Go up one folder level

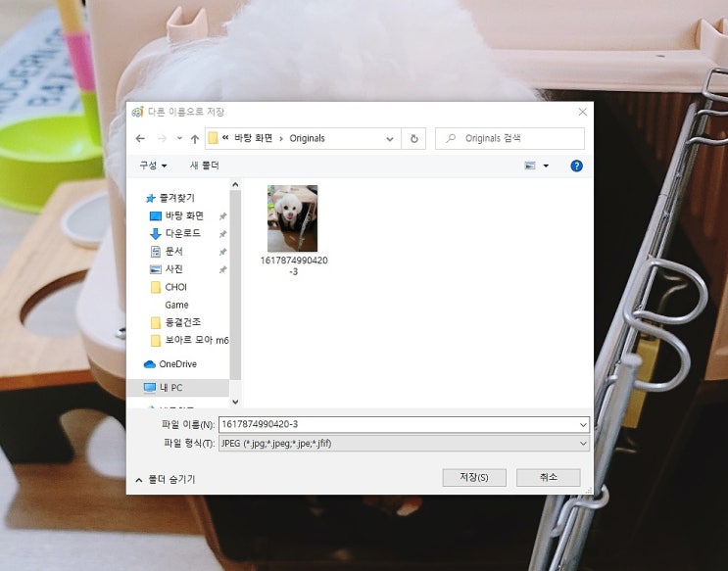click(195, 138)
